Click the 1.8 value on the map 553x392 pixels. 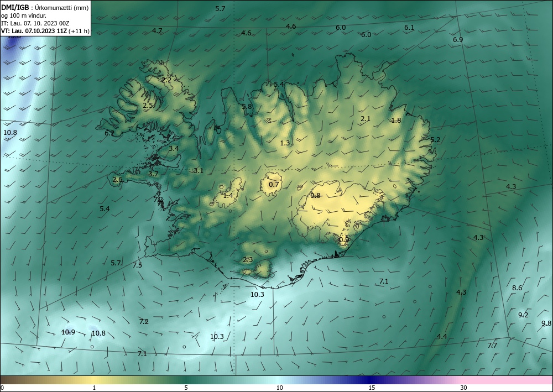click(x=396, y=120)
